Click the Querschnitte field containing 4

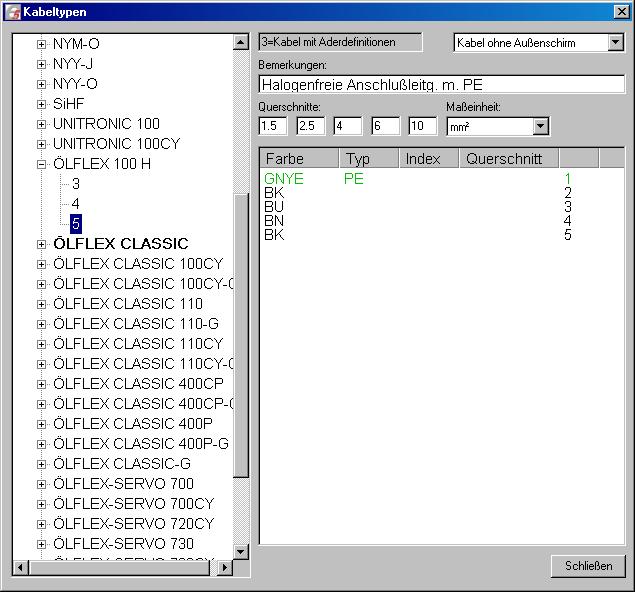347,126
